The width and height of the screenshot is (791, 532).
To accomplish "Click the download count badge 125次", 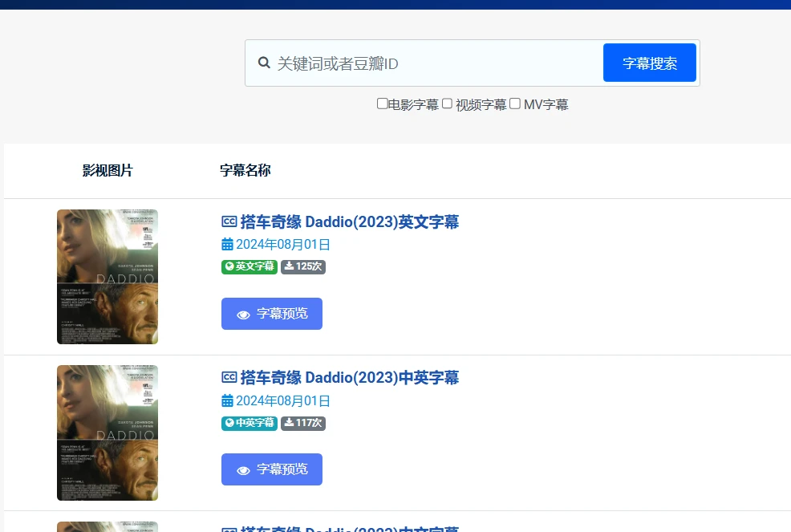I will (303, 266).
